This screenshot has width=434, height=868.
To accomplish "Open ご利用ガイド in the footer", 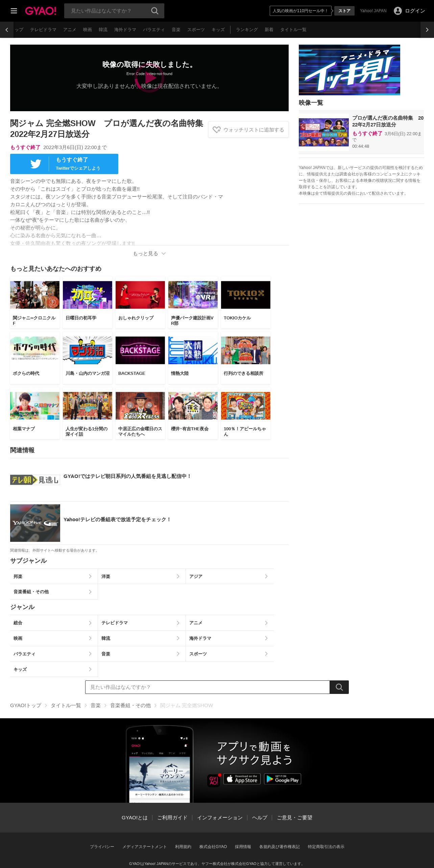I will 172,818.
